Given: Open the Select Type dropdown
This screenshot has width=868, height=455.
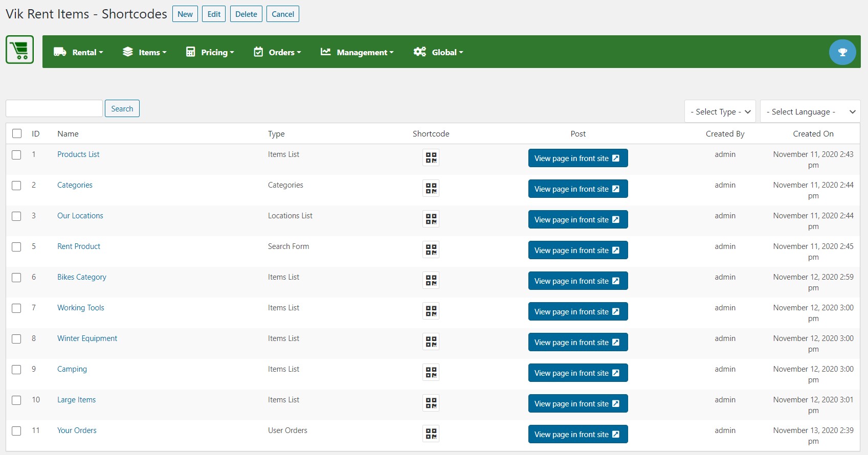Looking at the screenshot, I should (x=720, y=111).
